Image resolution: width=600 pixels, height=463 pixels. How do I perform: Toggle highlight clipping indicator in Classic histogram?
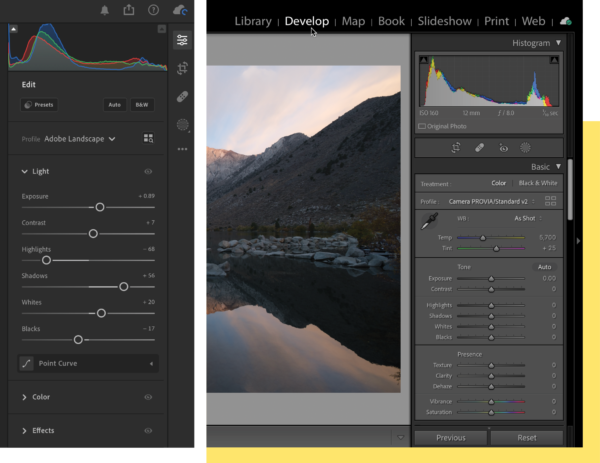click(554, 60)
